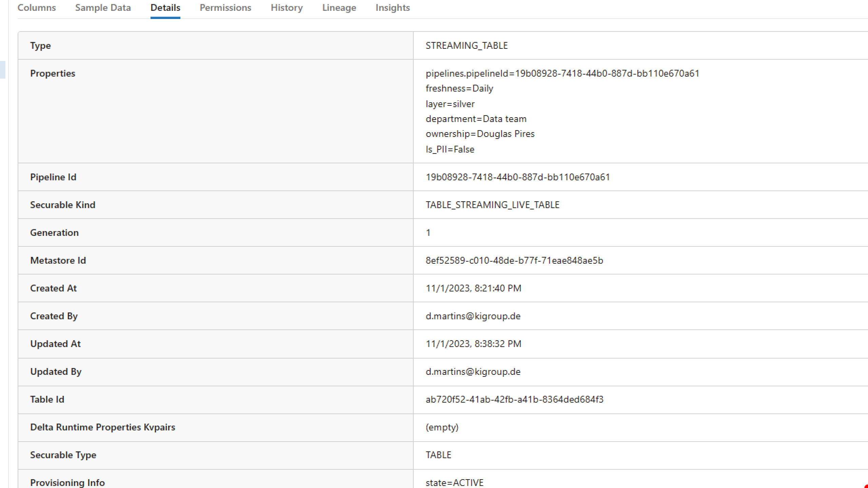The image size is (868, 488).
Task: Click the Updated At row label
Action: 55,344
